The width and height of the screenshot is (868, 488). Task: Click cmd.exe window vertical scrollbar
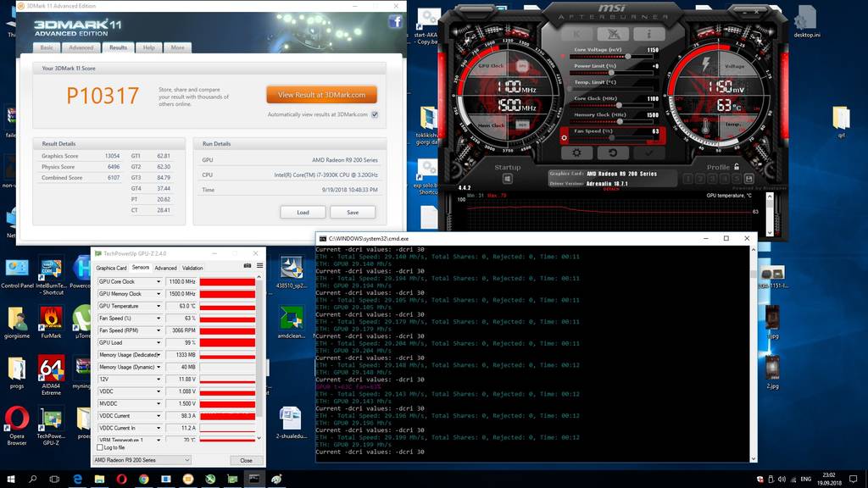pyautogui.click(x=753, y=354)
